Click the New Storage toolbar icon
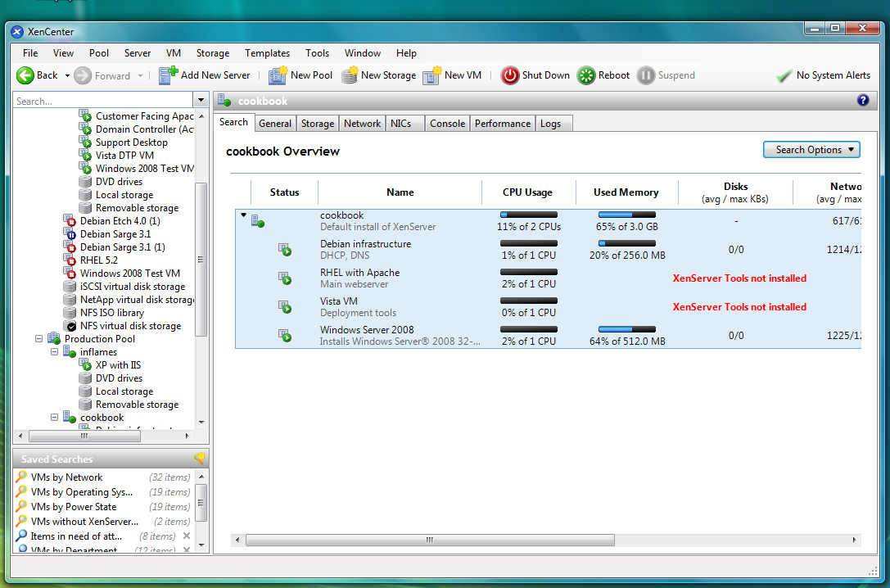Screen dimensions: 890x588 pyautogui.click(x=350, y=75)
